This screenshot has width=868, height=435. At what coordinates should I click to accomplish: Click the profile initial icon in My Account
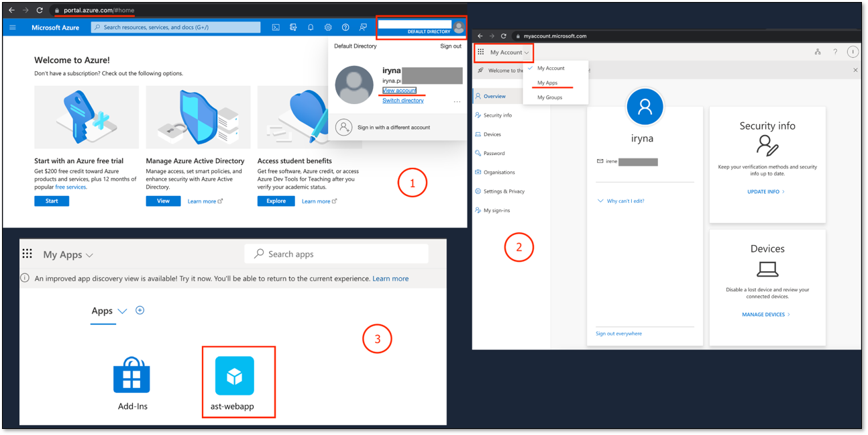pyautogui.click(x=853, y=52)
